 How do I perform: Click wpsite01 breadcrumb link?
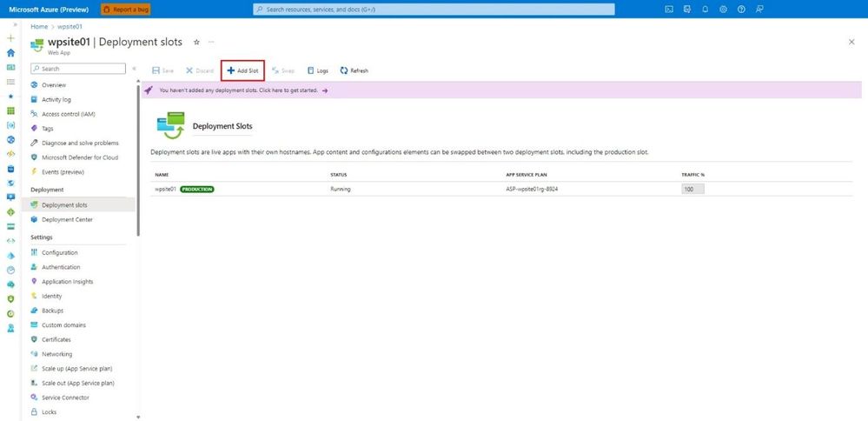pyautogui.click(x=70, y=27)
